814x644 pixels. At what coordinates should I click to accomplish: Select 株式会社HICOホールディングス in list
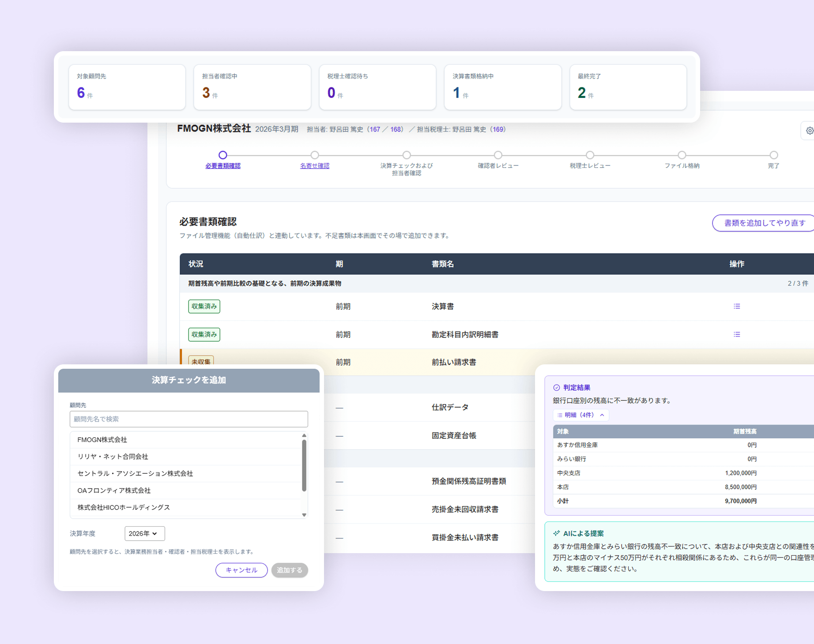pos(185,507)
